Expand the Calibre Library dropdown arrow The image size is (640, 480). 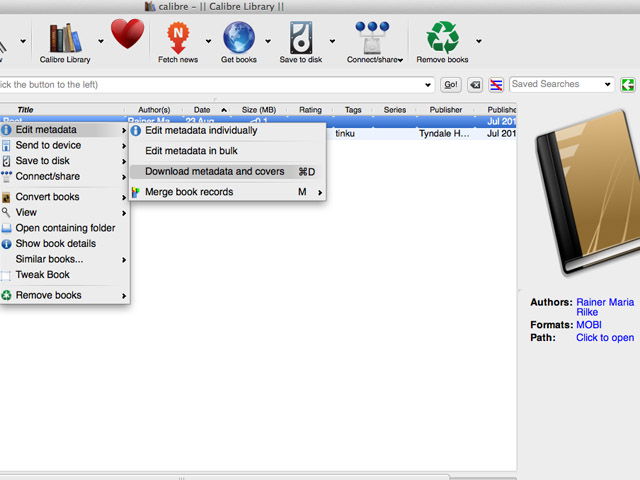pyautogui.click(x=101, y=41)
